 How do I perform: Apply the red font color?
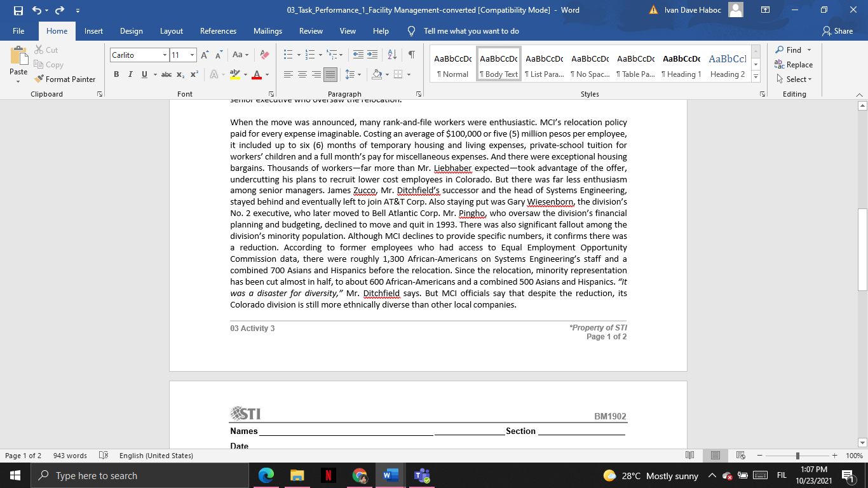pyautogui.click(x=257, y=74)
